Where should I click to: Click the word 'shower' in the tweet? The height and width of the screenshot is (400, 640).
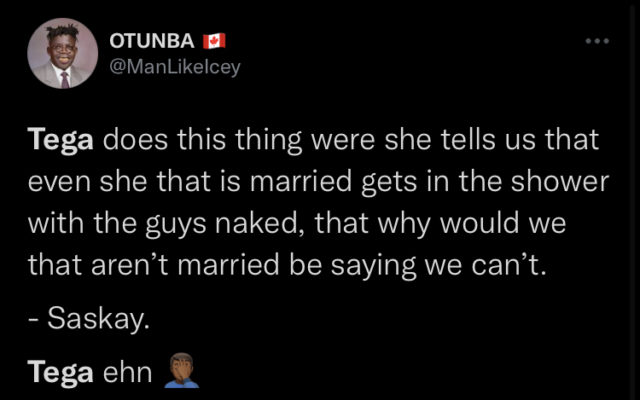[560, 181]
